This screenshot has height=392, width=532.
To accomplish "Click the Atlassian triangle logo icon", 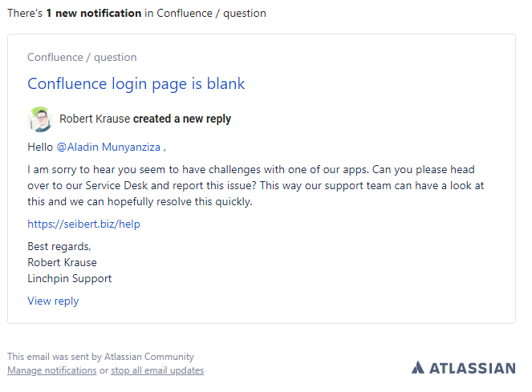I will pyautogui.click(x=418, y=368).
